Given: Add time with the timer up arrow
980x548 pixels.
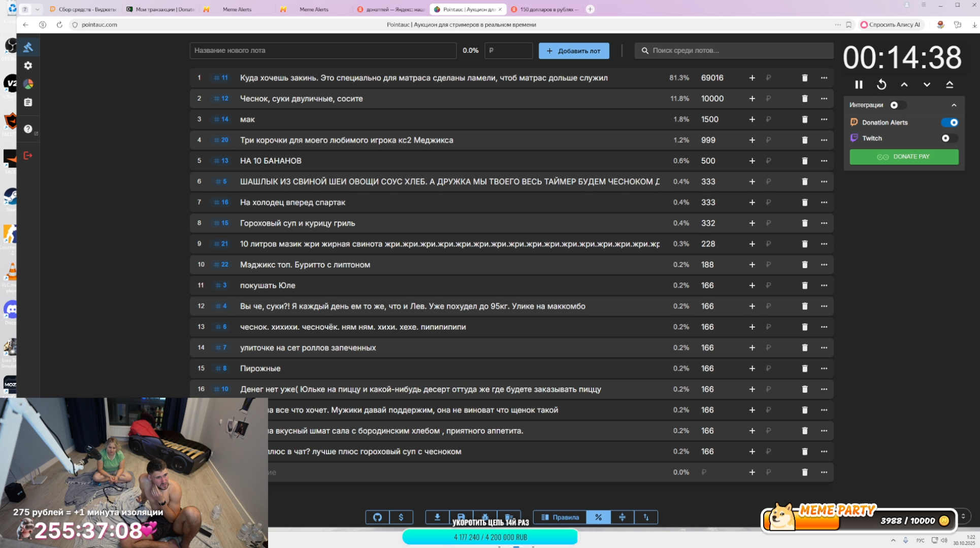Looking at the screenshot, I should 904,84.
